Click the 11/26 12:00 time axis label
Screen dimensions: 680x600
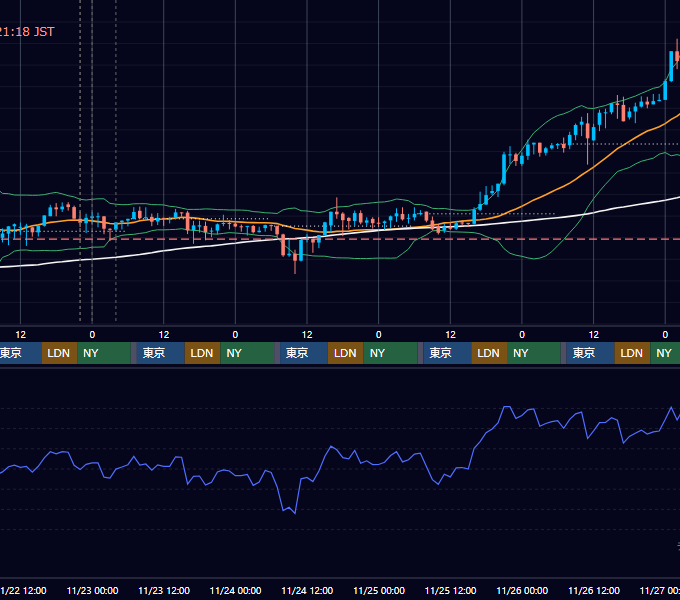click(594, 590)
